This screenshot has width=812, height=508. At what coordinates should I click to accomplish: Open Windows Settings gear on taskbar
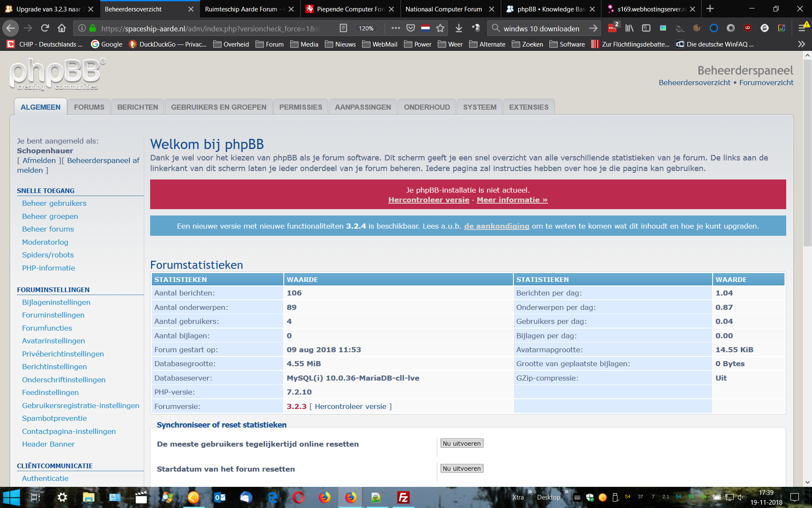[62, 497]
